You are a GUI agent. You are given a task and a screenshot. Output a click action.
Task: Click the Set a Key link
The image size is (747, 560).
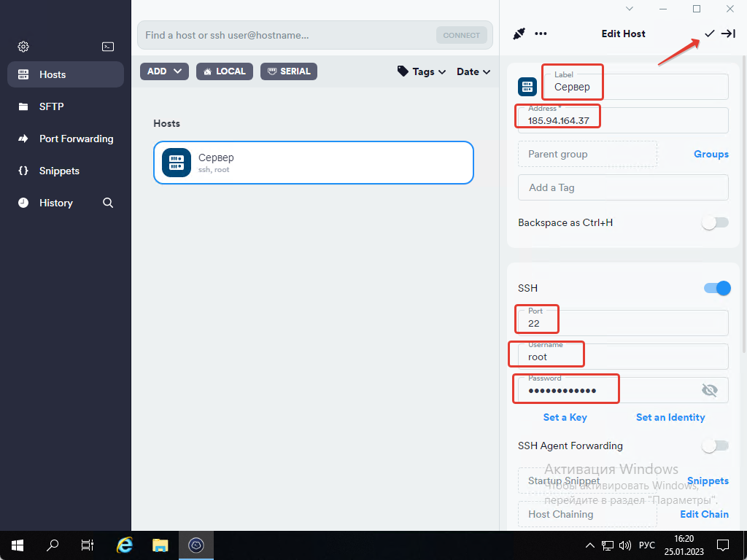coord(565,417)
